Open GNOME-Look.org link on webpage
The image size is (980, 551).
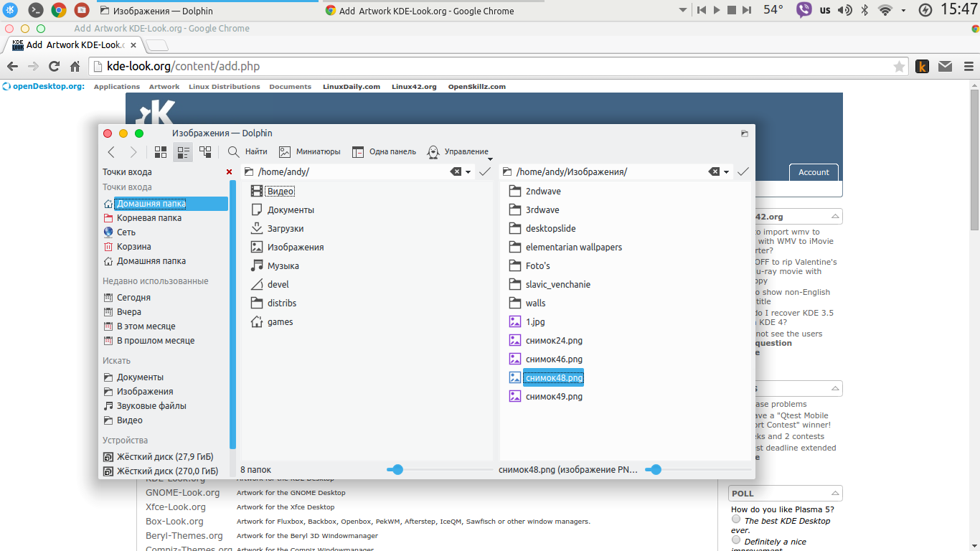pos(182,493)
